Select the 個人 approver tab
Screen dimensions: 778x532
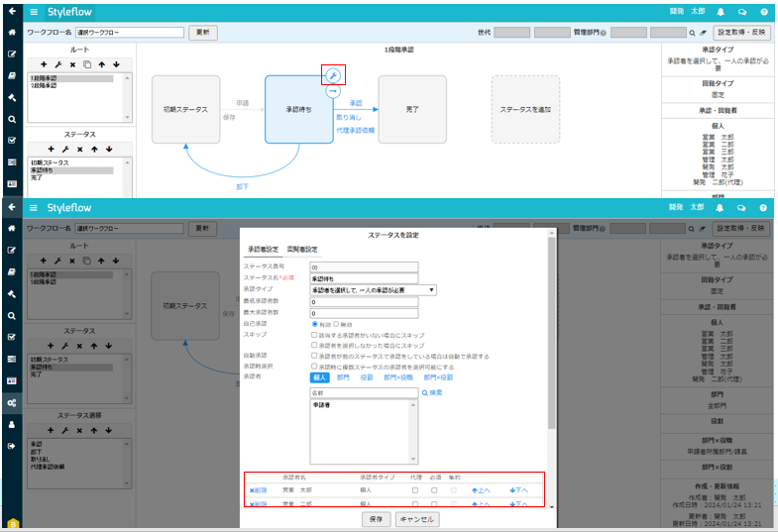point(319,377)
